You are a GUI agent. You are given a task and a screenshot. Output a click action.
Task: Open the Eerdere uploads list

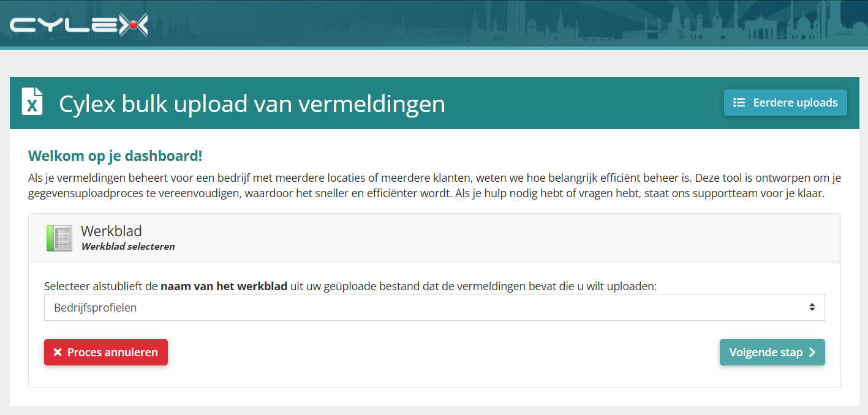pyautogui.click(x=785, y=103)
